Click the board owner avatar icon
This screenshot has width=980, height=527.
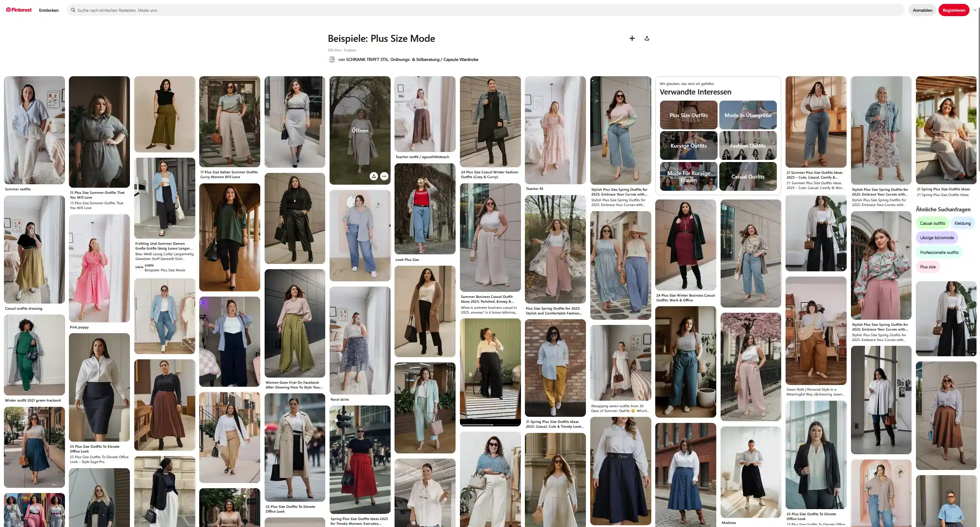click(x=332, y=59)
